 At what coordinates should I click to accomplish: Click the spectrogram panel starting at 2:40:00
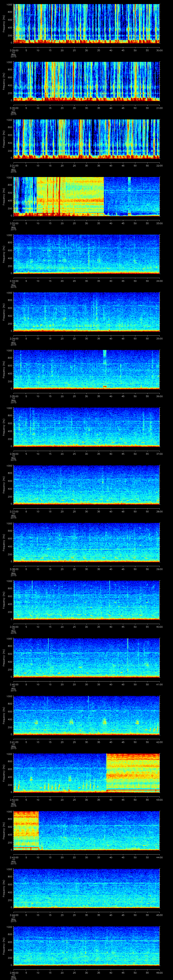coord(87,657)
